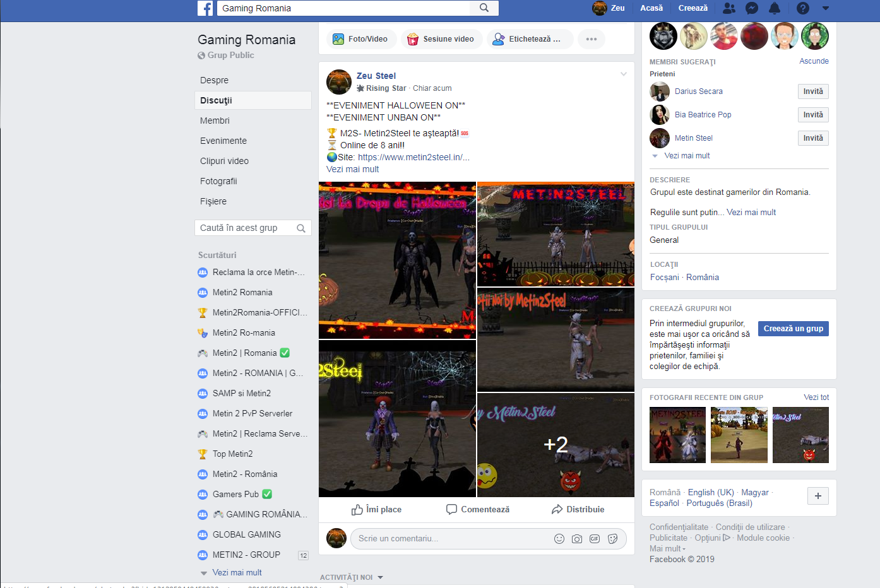Open the Focșani location link
This screenshot has height=588, width=880.
[665, 278]
